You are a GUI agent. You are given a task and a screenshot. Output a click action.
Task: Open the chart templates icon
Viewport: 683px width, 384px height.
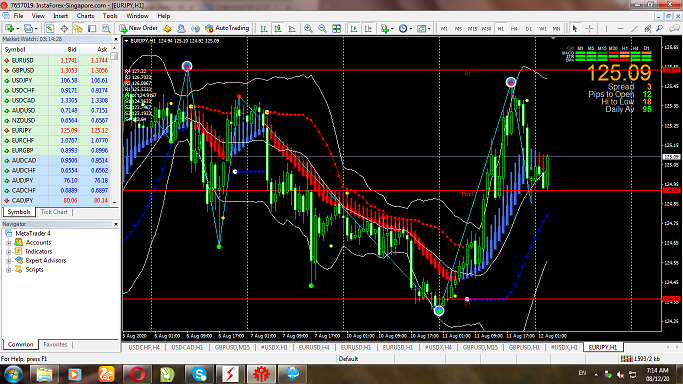click(x=421, y=28)
